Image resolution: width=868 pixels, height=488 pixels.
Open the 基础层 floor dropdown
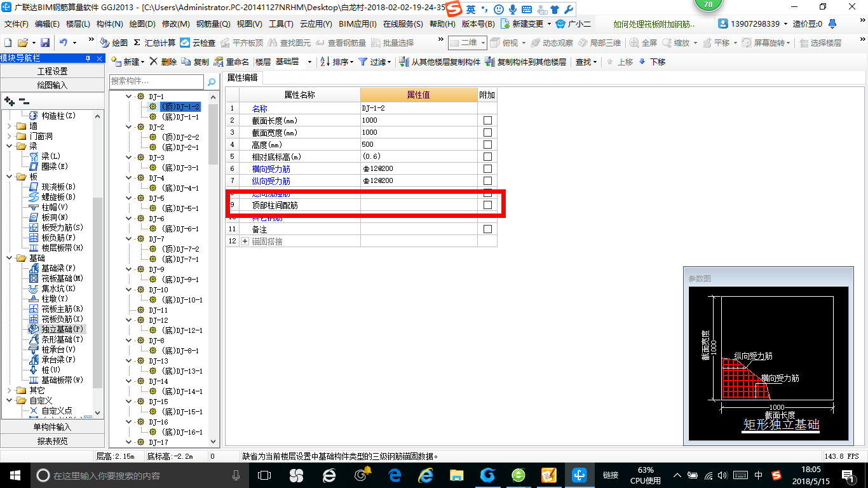[x=309, y=62]
